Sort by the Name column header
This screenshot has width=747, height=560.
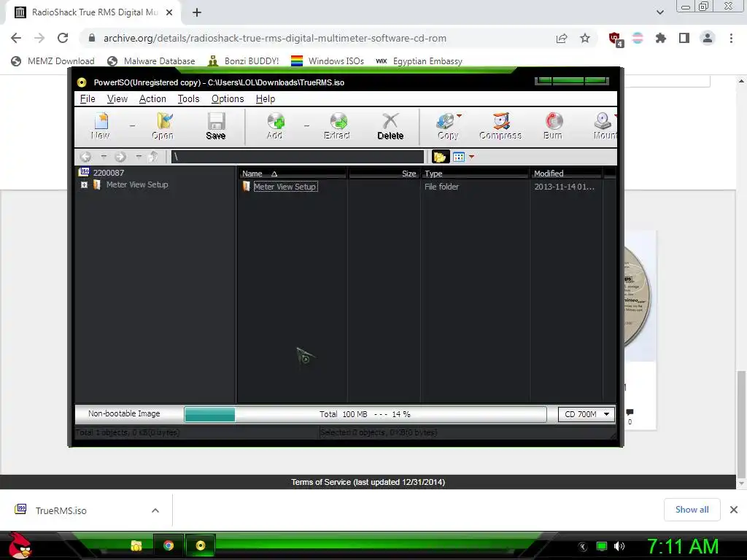point(293,174)
